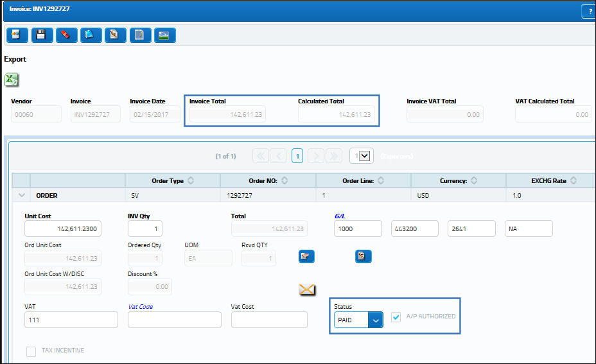Image resolution: width=596 pixels, height=364 pixels.
Task: Click order number 1292727 cell
Action: click(x=268, y=195)
